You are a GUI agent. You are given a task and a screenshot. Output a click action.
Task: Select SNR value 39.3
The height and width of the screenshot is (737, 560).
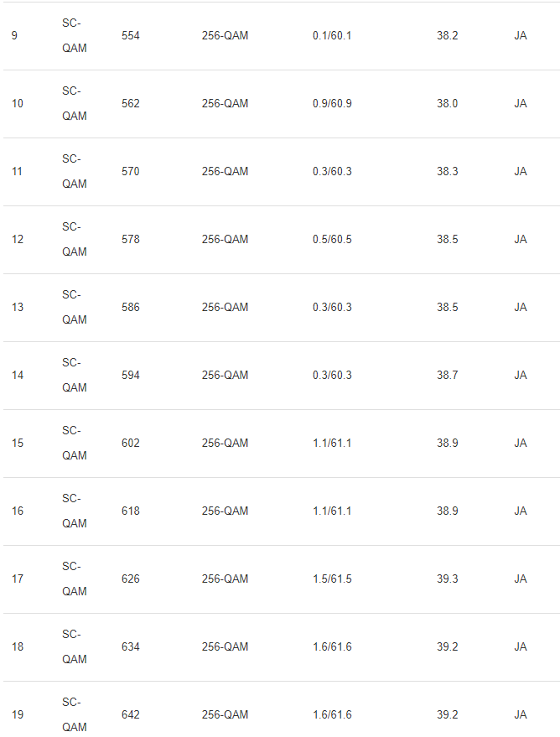click(448, 579)
